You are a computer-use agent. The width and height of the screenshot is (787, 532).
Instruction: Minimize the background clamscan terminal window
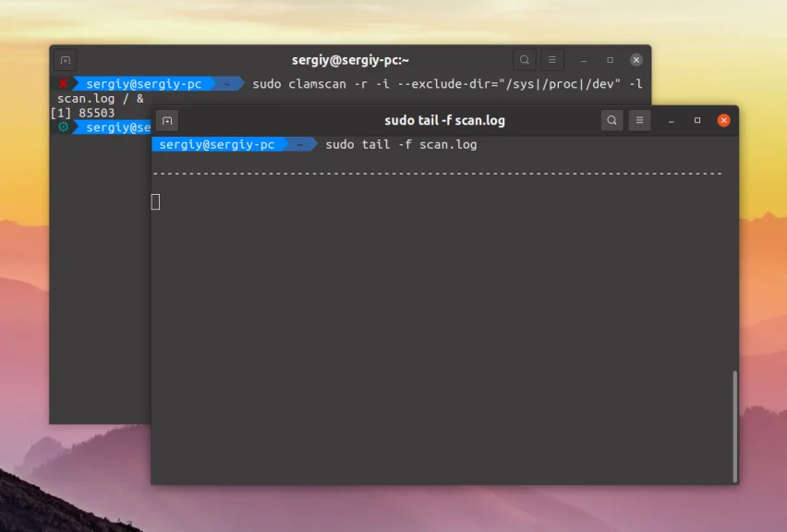583,59
